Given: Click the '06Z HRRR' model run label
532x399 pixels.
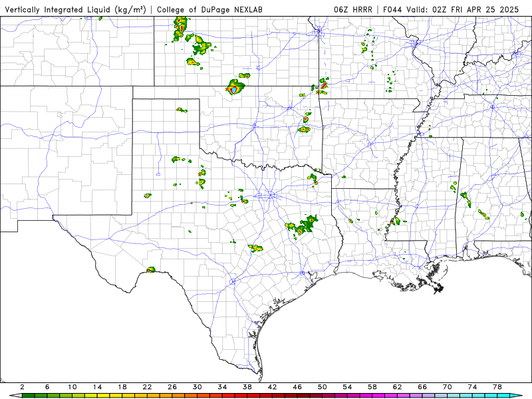Looking at the screenshot, I should pos(353,9).
